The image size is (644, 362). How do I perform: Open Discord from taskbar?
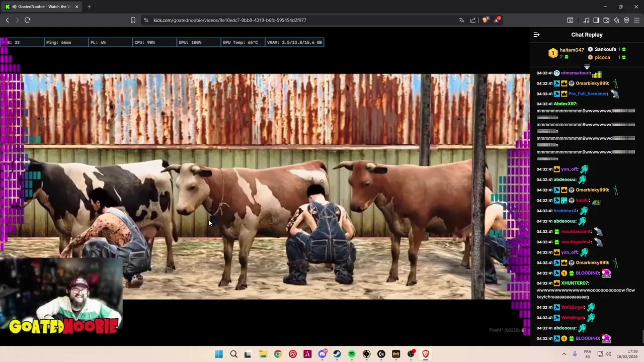[x=323, y=354]
